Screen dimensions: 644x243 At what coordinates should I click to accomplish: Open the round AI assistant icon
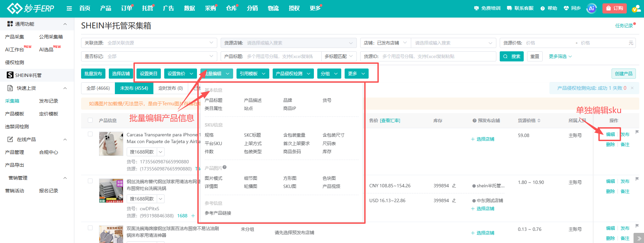click(x=592, y=8)
